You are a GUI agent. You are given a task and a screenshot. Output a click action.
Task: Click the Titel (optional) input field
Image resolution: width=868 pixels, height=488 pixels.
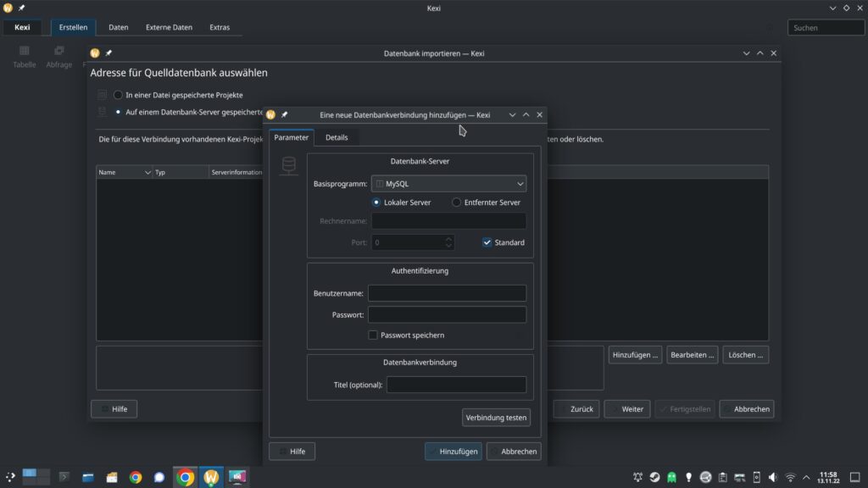point(457,385)
